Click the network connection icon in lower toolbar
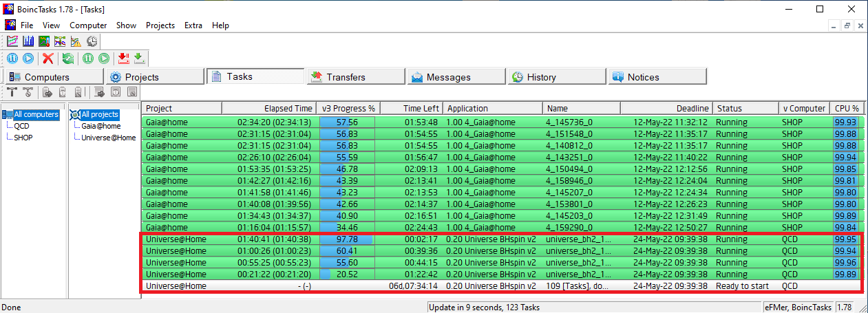868x313 pixels. (x=12, y=92)
